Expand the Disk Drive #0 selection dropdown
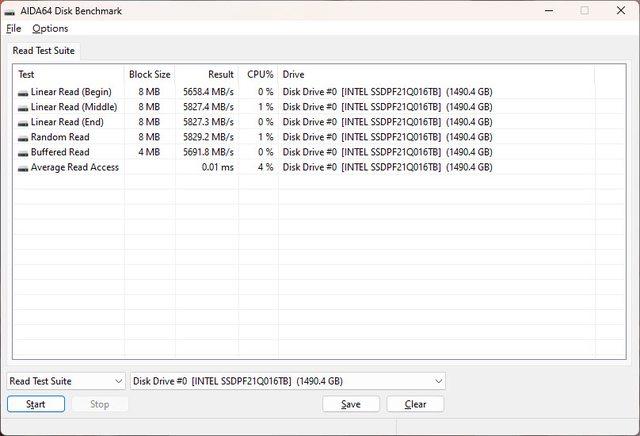640x436 pixels. (x=288, y=381)
